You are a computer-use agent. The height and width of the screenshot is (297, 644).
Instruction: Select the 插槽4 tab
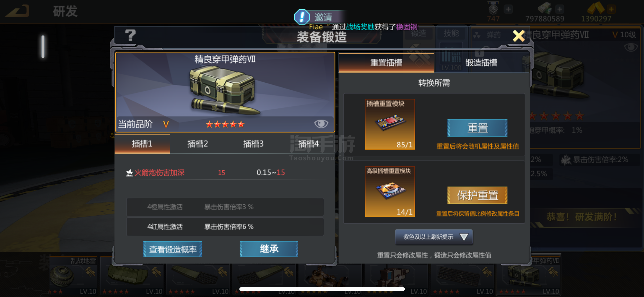tap(308, 144)
